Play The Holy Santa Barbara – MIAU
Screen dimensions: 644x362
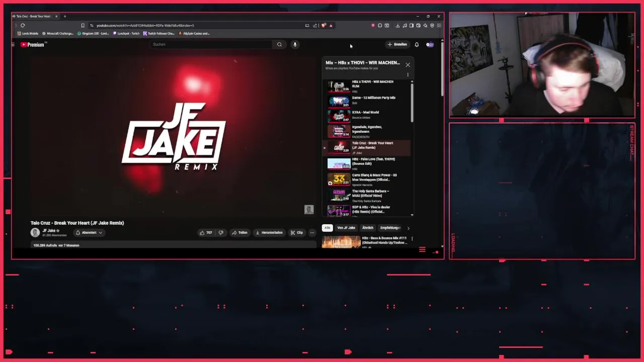366,196
